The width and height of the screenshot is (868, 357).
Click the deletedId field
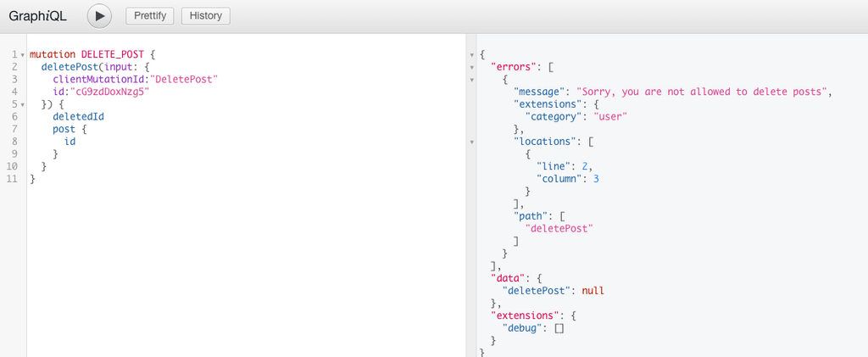(79, 116)
